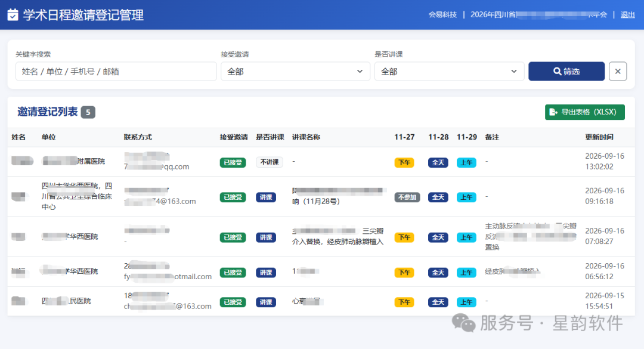Image resolution: width=644 pixels, height=349 pixels.
Task: Click the 更新时间 column header
Action: pyautogui.click(x=599, y=137)
